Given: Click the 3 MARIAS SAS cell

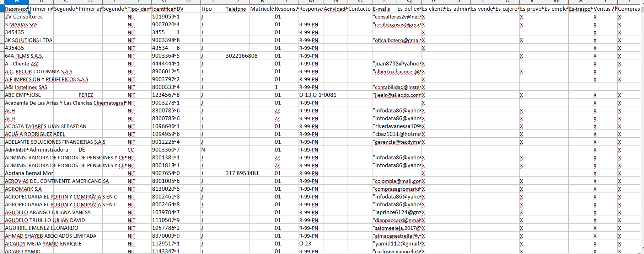Looking at the screenshot, I should pyautogui.click(x=17, y=25).
